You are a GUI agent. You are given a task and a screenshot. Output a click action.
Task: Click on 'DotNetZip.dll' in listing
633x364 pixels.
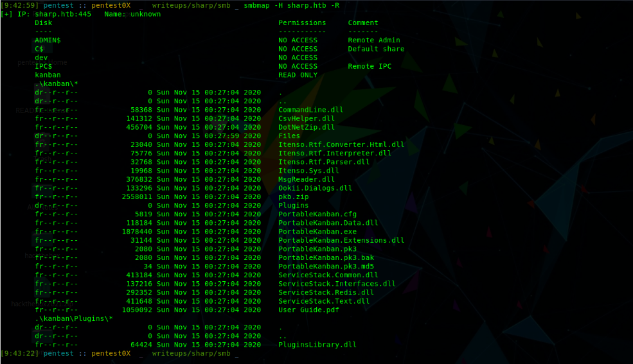(x=307, y=127)
